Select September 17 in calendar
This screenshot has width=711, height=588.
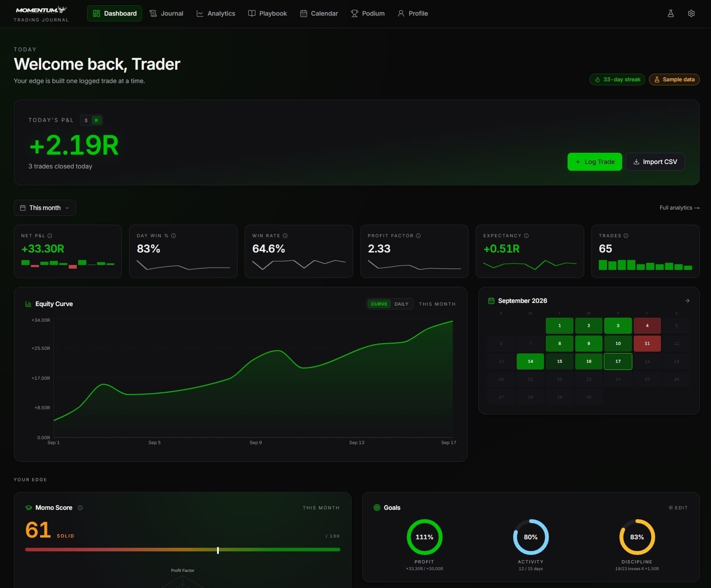tap(618, 361)
